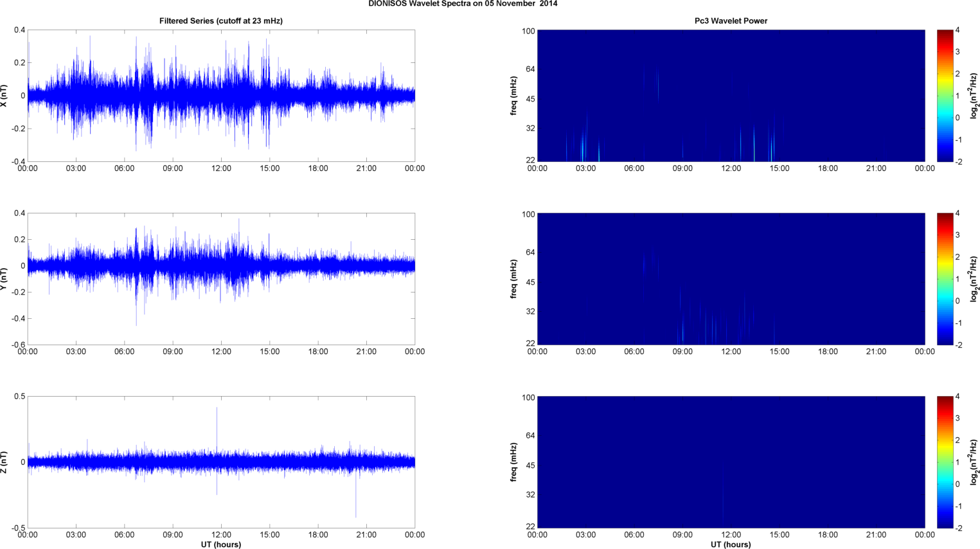Screen dimensions: 980x549
Task: Click the 'Y (nT)' axis label
Action: click(4, 279)
